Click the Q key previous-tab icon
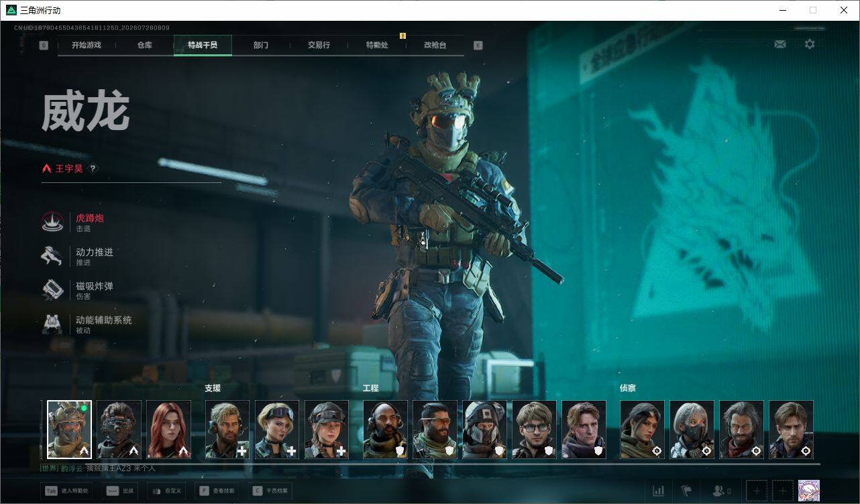The height and width of the screenshot is (504, 860). point(44,46)
